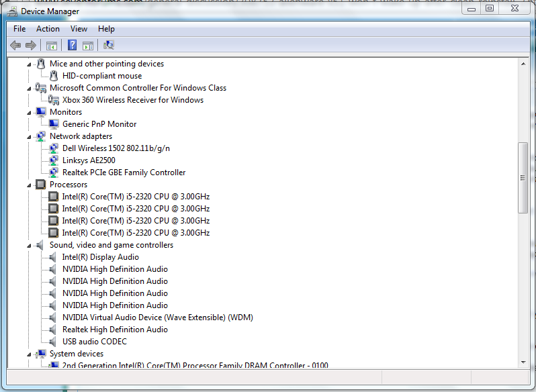Collapse the Processors category

coord(29,185)
